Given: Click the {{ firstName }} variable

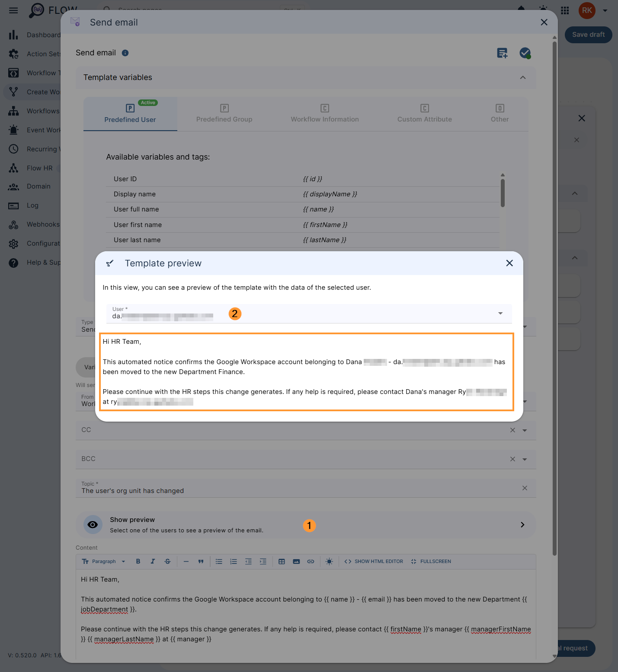Looking at the screenshot, I should point(325,225).
